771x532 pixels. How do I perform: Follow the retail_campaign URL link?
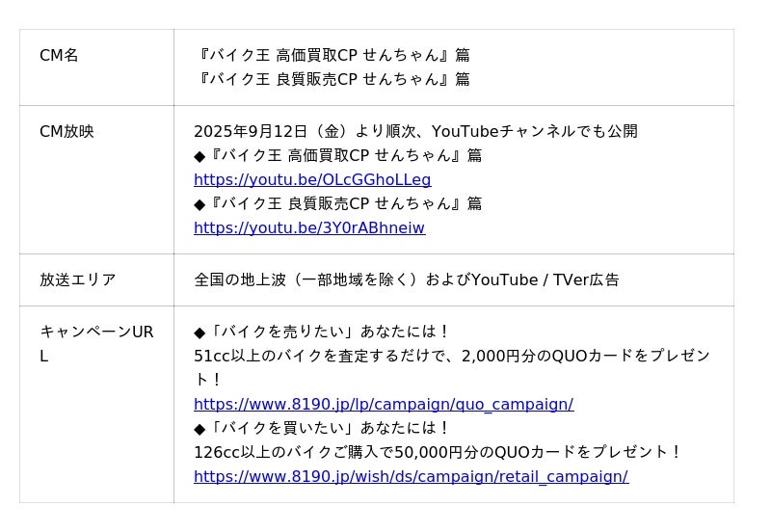[411, 477]
